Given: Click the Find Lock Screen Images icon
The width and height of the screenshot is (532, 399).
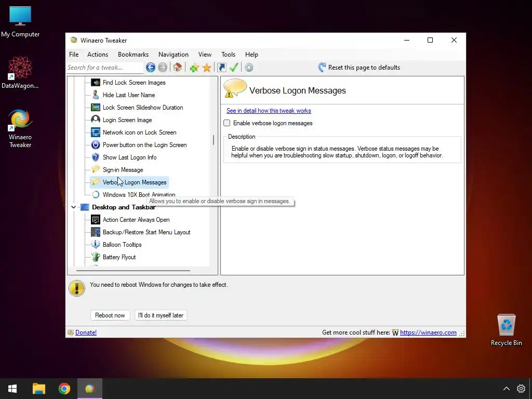Looking at the screenshot, I should tap(96, 83).
